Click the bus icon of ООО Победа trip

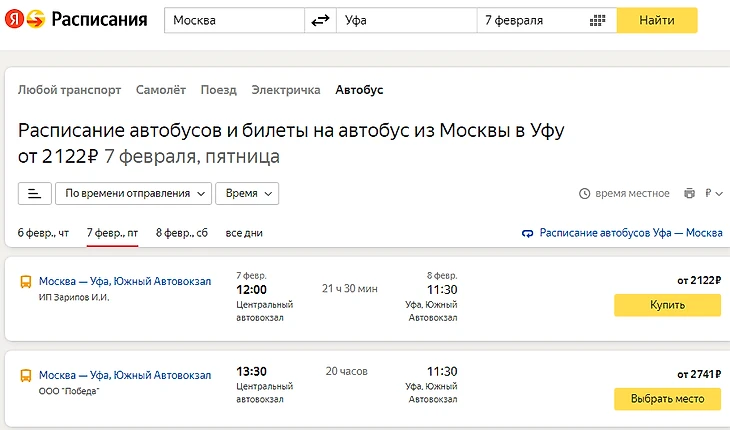point(25,376)
